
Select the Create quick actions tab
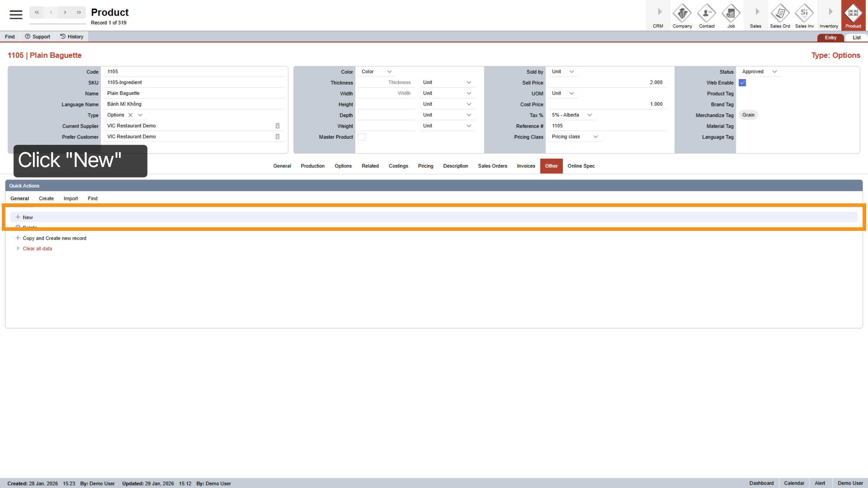[x=46, y=198]
